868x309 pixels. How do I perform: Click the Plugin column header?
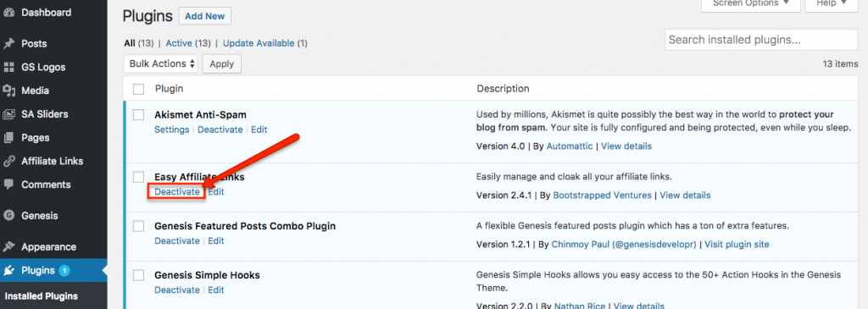(169, 89)
